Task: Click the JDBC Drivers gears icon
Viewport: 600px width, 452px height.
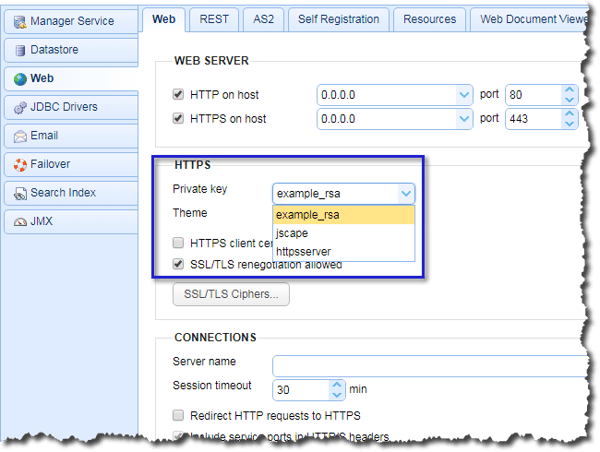Action: point(20,108)
